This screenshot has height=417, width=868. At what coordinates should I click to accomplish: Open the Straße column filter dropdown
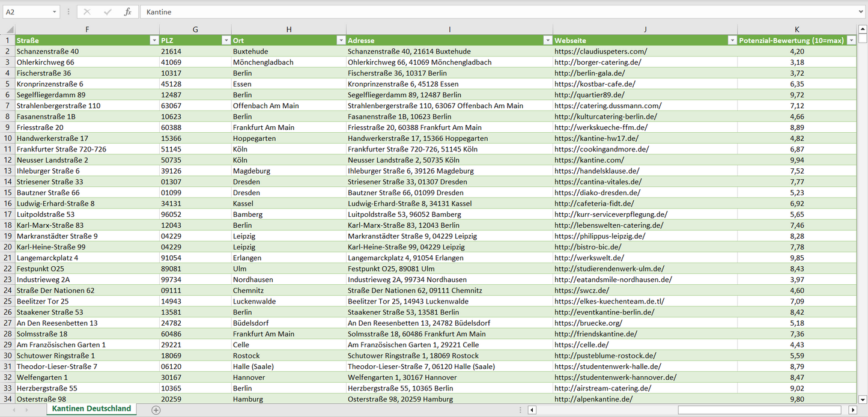pyautogui.click(x=154, y=40)
